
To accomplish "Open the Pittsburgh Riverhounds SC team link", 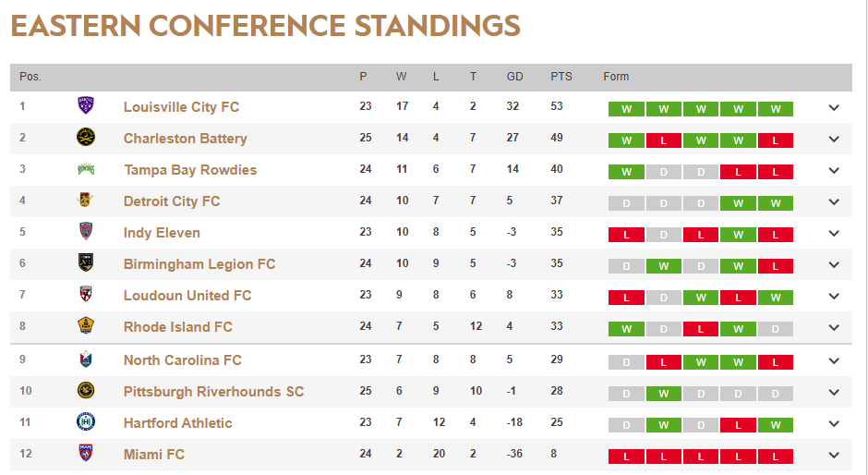I will click(x=213, y=391).
